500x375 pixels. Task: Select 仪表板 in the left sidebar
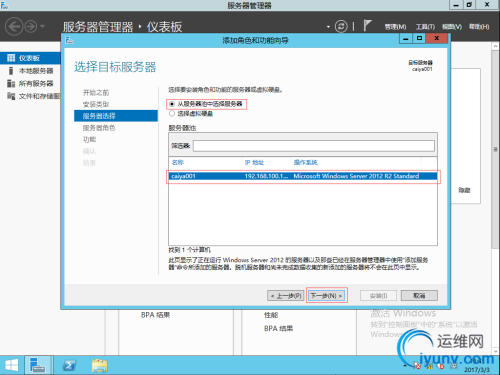pos(30,58)
